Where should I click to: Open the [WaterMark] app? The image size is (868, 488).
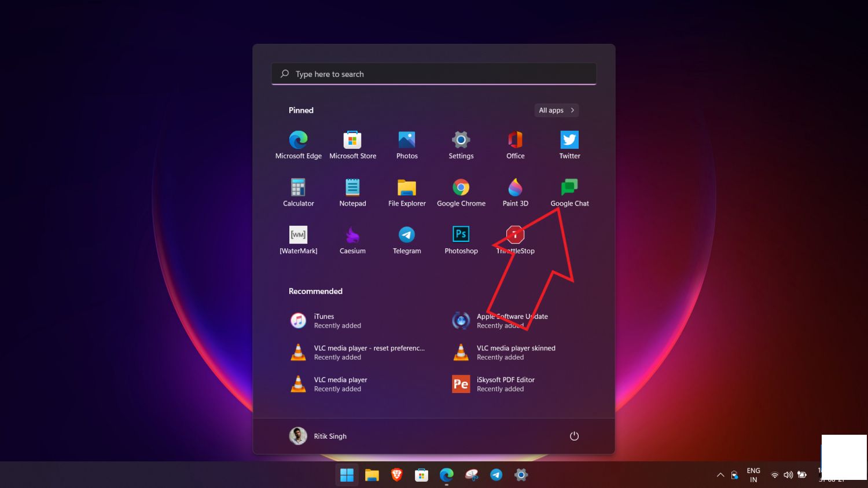[x=298, y=240]
